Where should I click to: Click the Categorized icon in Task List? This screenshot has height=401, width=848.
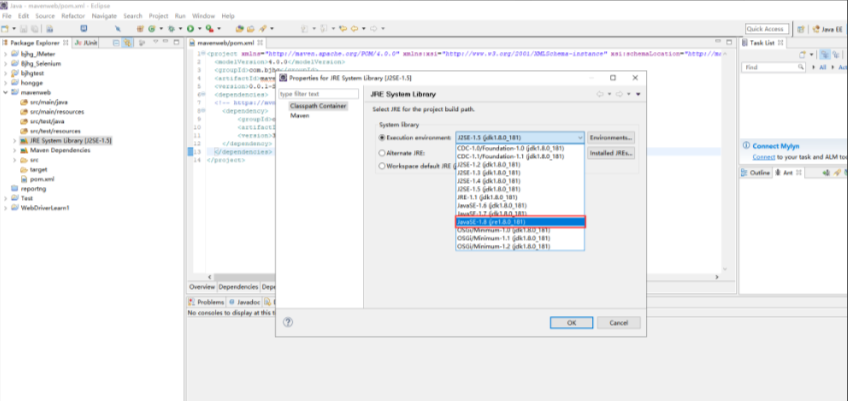coord(825,54)
